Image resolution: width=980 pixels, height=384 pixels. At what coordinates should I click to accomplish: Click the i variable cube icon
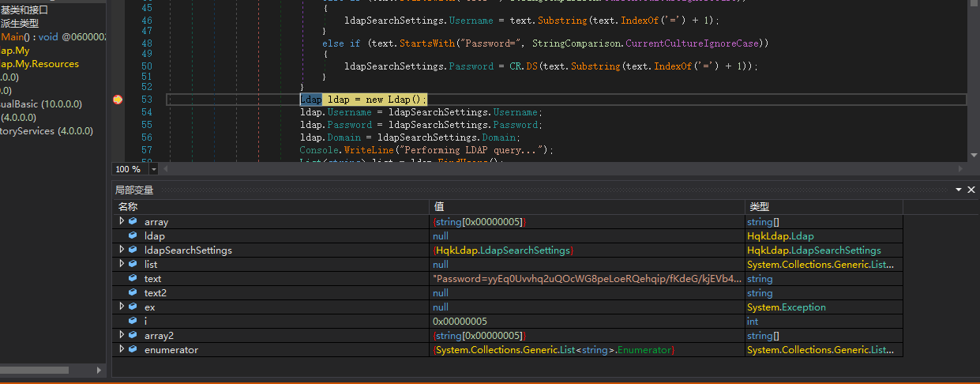tap(133, 322)
